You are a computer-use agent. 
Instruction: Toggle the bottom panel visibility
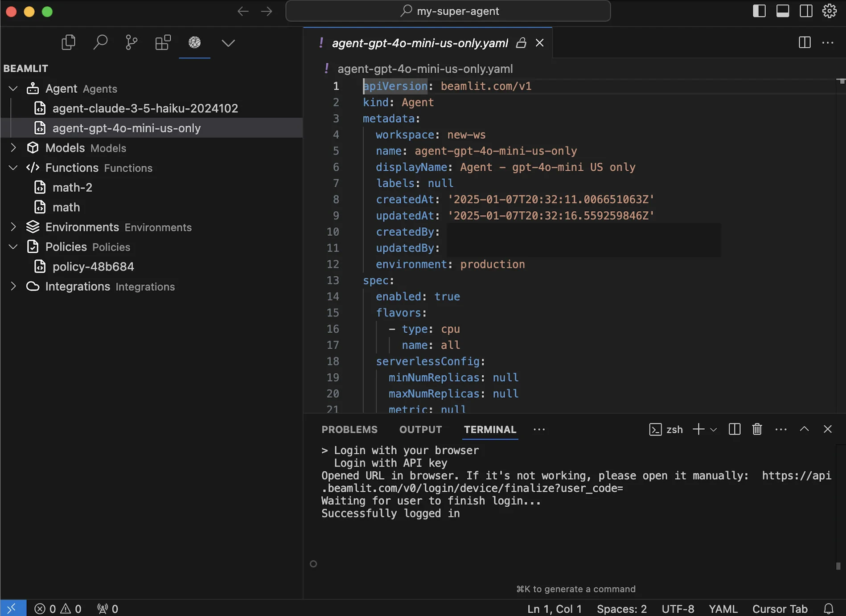click(782, 11)
